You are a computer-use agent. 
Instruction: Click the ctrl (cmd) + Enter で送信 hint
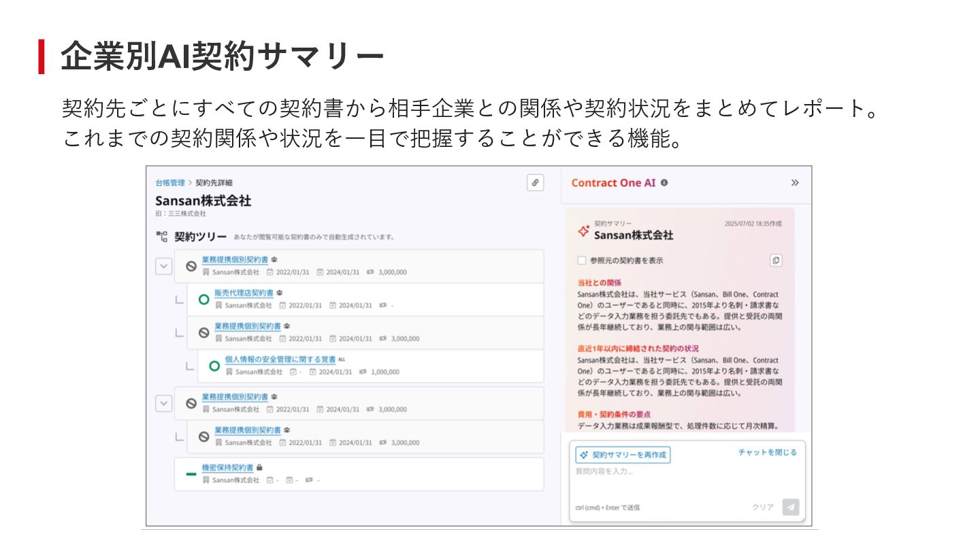pyautogui.click(x=607, y=507)
